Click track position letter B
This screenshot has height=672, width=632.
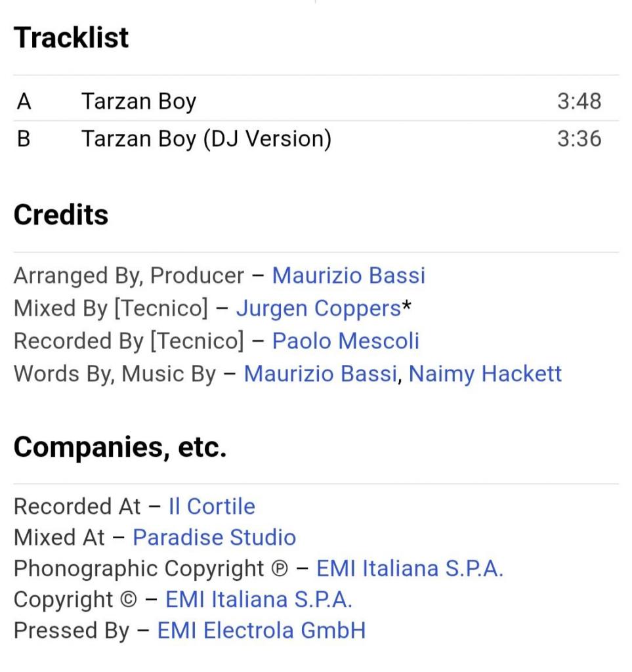pyautogui.click(x=24, y=139)
